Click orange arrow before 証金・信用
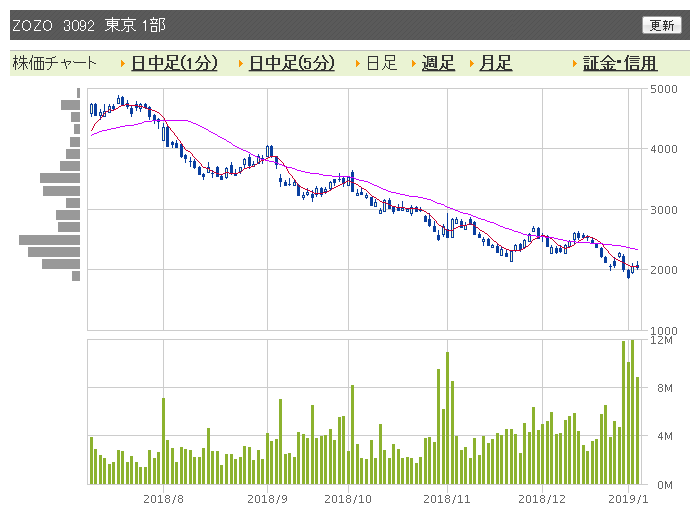 [575, 64]
